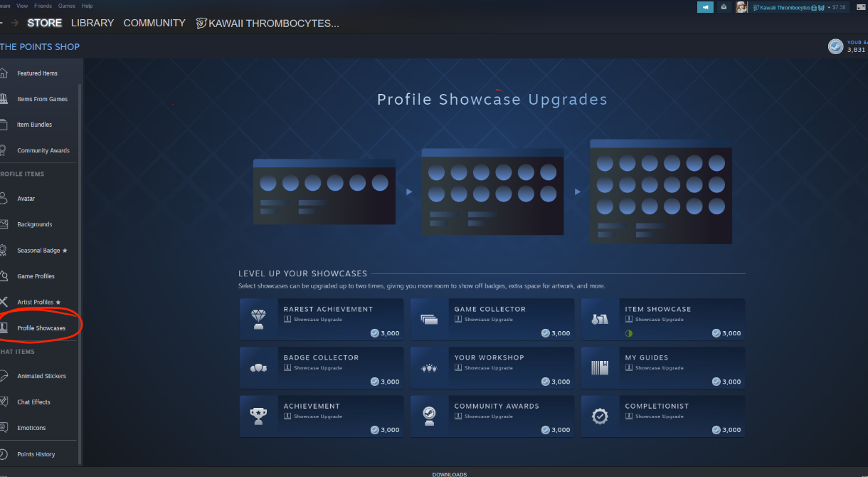Click the Game Profiles icon

[x=4, y=276]
